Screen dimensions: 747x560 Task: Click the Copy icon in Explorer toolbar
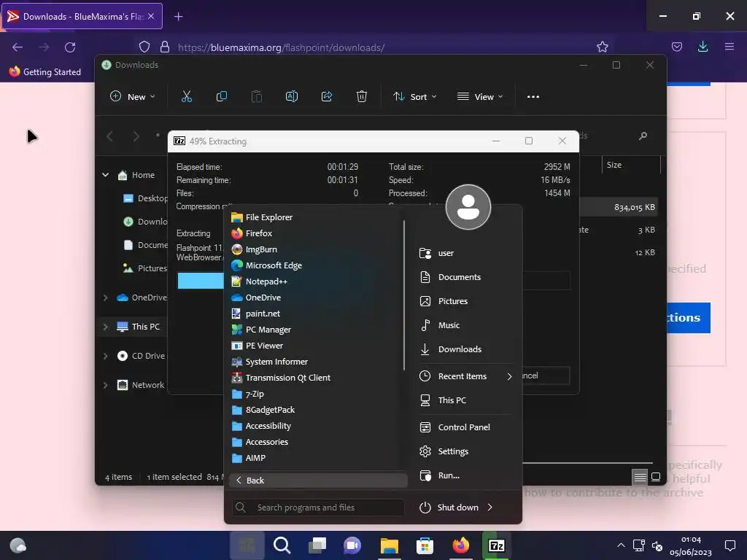[x=222, y=97]
